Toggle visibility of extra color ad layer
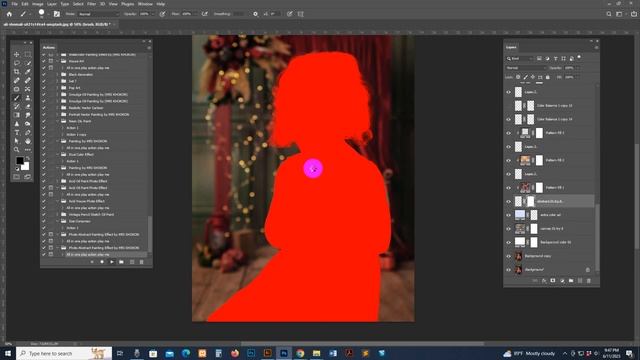640x360 pixels. point(509,215)
